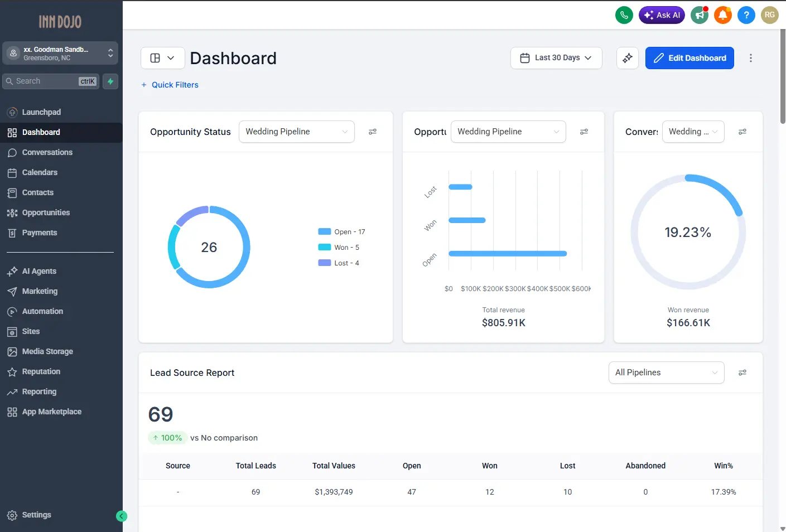This screenshot has width=786, height=532.
Task: Open the Conversations section
Action: point(47,152)
